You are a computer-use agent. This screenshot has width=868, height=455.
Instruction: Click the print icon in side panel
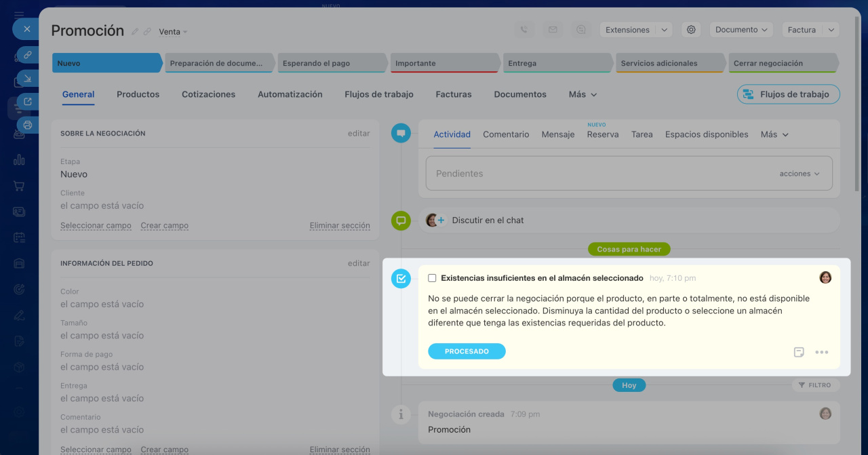[28, 125]
